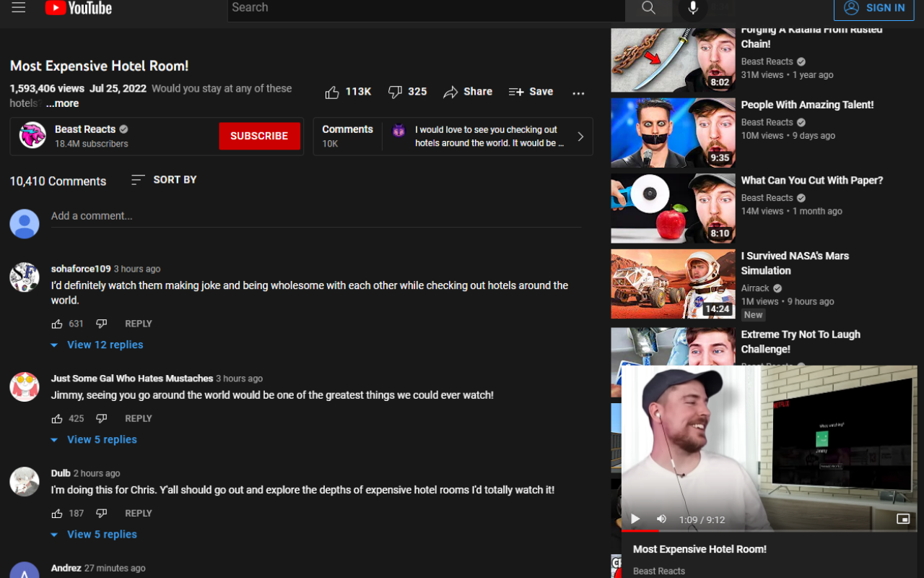Open Beast Reacts channel avatar

pos(32,135)
